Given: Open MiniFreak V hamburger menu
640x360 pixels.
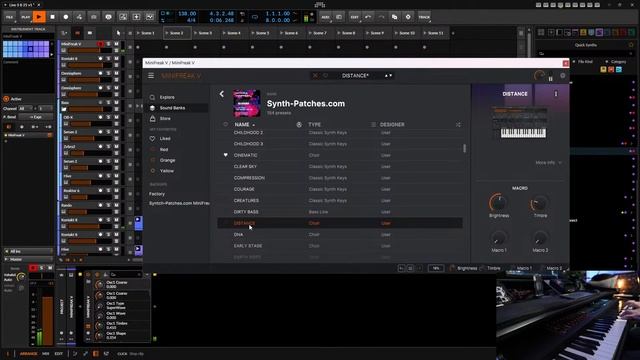Looking at the screenshot, I should pos(151,76).
